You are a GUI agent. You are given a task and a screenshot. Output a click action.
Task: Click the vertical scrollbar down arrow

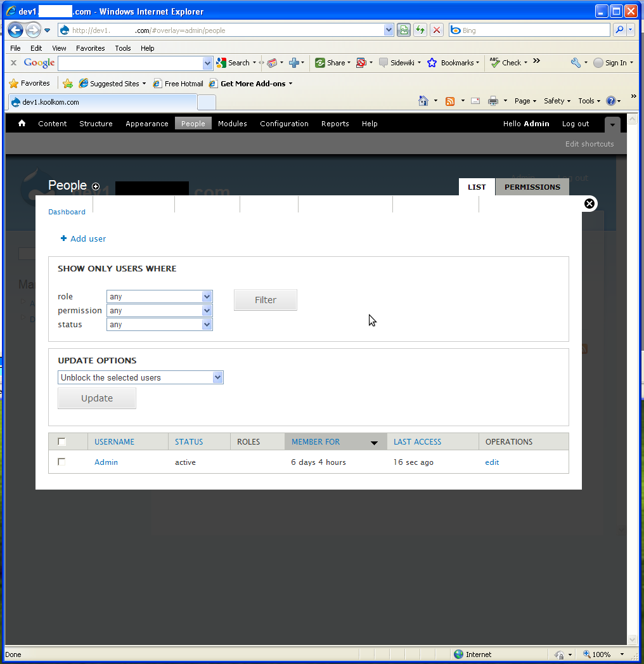coord(632,639)
